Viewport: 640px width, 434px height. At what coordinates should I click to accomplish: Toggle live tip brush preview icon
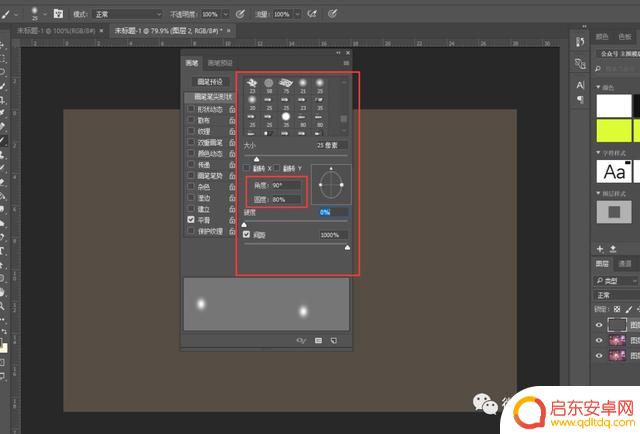tap(301, 341)
